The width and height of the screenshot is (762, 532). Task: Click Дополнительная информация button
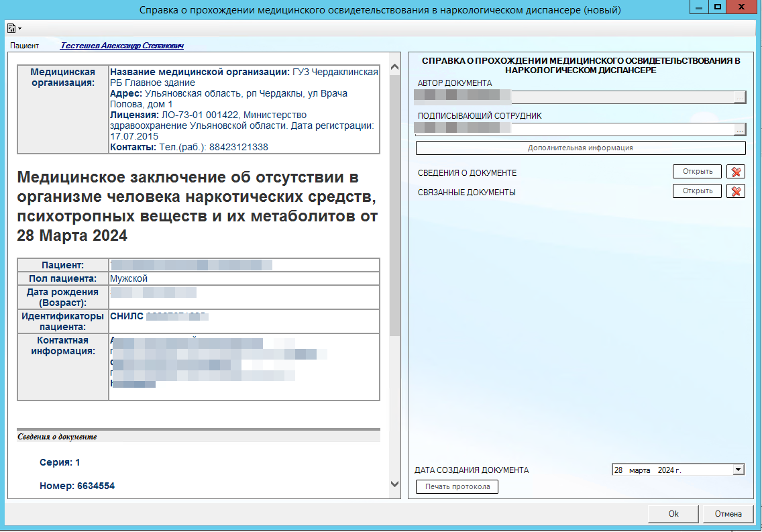[580, 148]
